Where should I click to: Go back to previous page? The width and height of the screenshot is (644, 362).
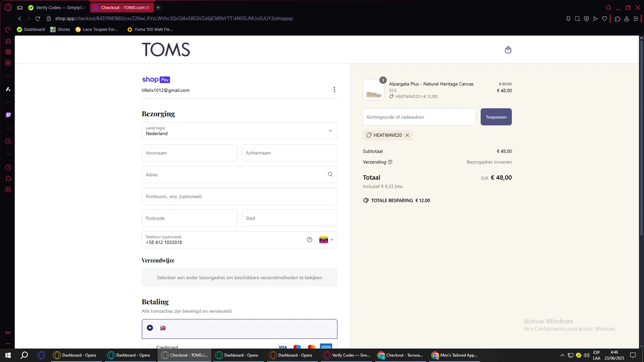[20, 18]
